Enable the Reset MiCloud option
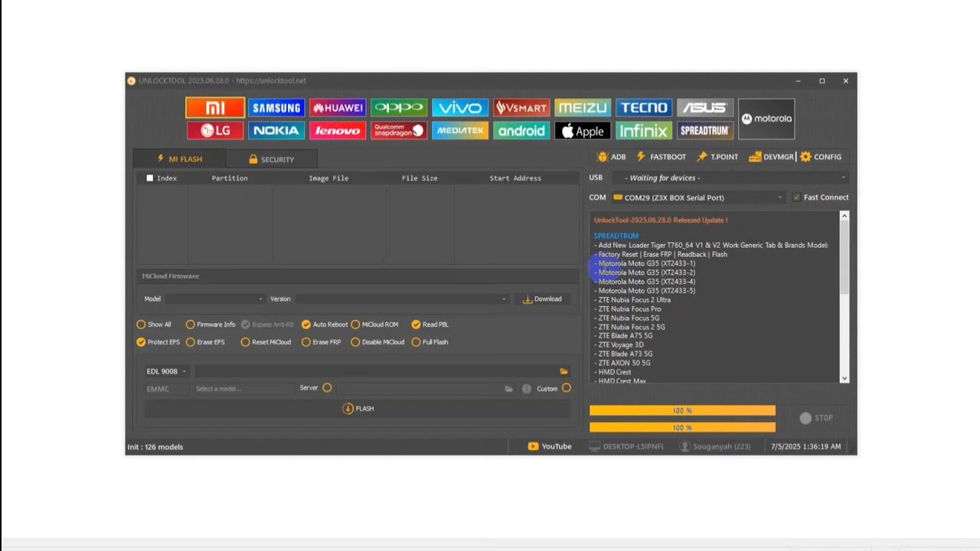 click(x=266, y=342)
